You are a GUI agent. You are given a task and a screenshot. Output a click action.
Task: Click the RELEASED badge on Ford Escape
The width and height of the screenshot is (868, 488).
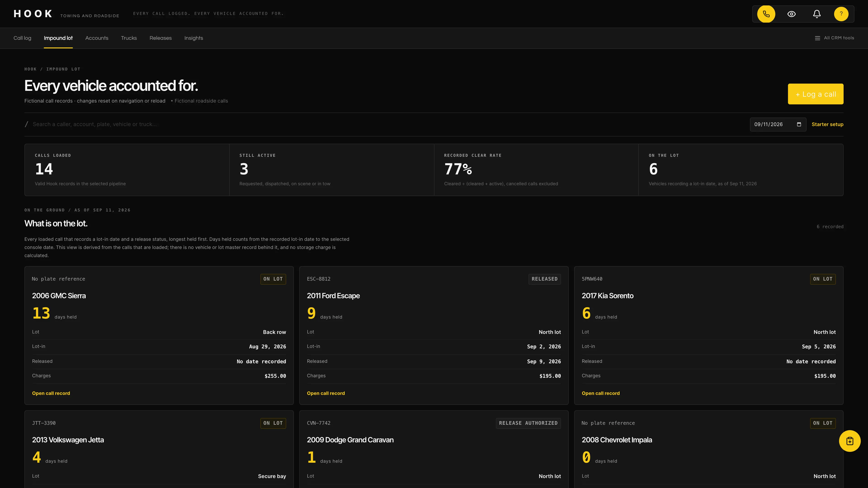click(x=545, y=279)
